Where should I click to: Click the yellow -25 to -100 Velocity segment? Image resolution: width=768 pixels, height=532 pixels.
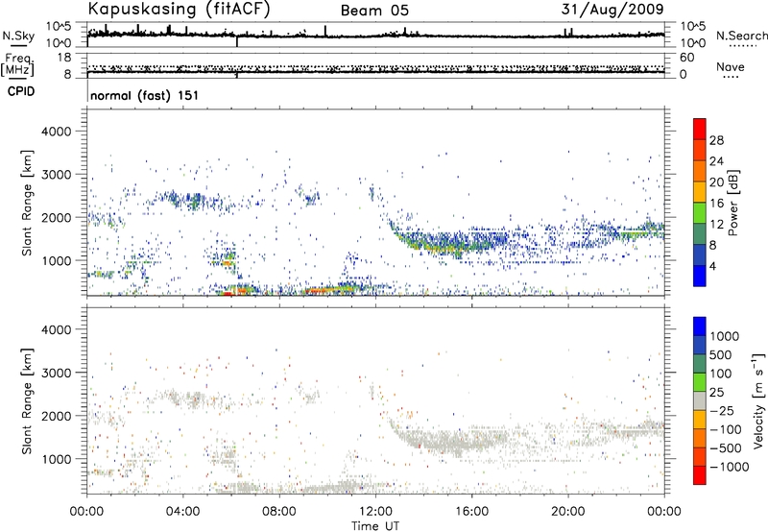pos(700,420)
